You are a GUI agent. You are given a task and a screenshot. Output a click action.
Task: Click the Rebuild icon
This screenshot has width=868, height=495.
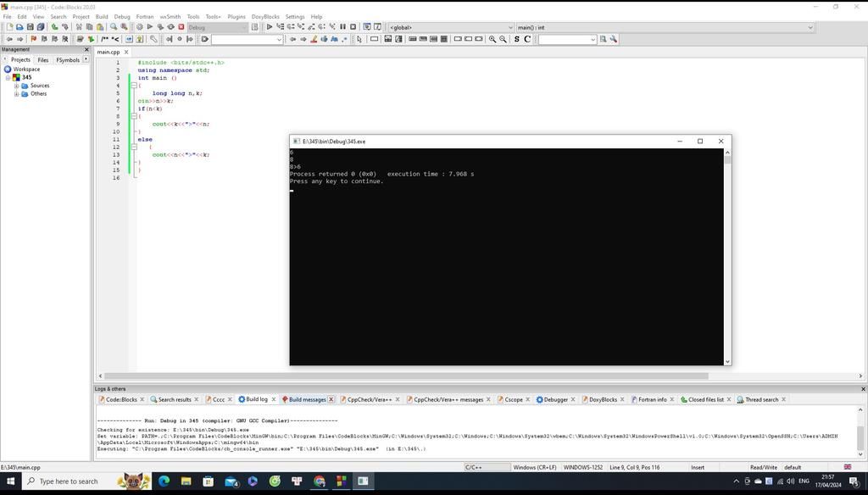click(170, 26)
